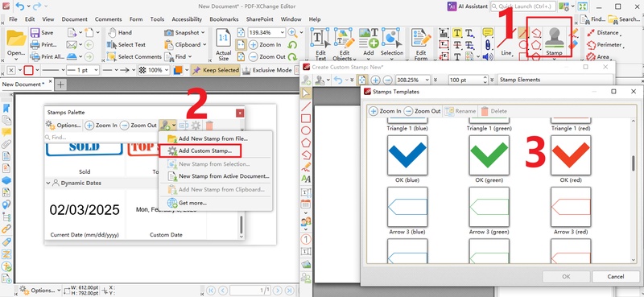Click Zoom Out in Stamps Templates toolbar

tap(422, 111)
